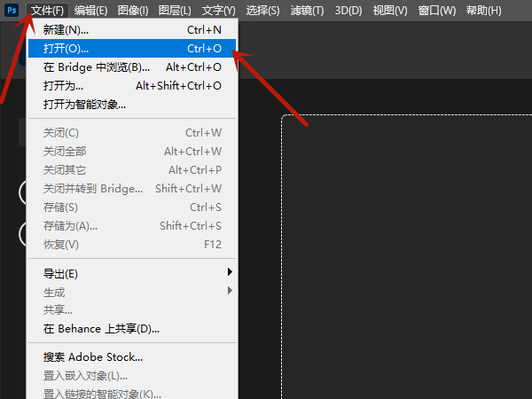Screen dimensions: 532x399
Task: Open the 图像(I) menu
Action: (x=133, y=11)
